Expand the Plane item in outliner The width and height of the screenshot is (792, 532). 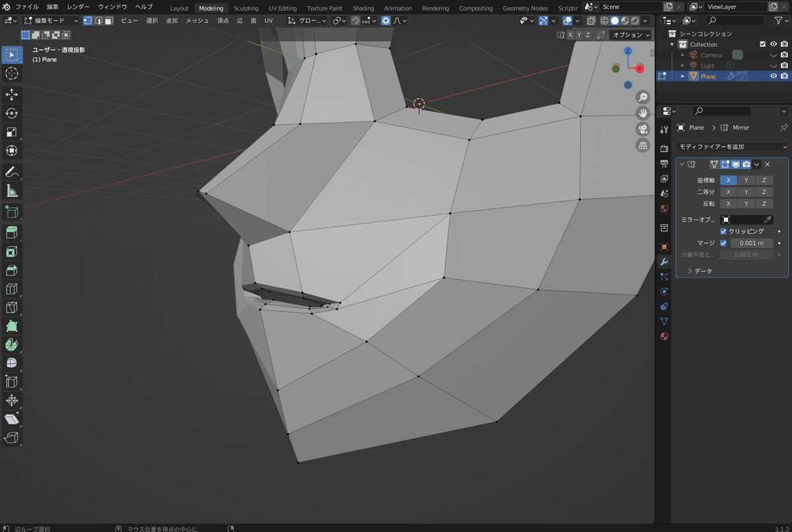click(x=682, y=76)
